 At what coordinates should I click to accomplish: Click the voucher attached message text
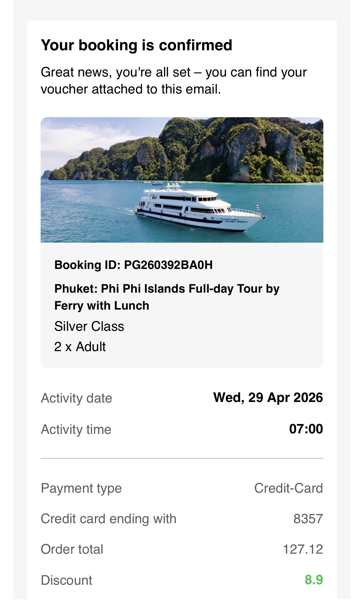[x=173, y=81]
